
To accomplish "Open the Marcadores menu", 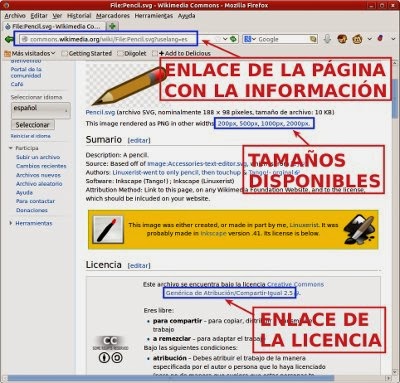I will (x=113, y=16).
